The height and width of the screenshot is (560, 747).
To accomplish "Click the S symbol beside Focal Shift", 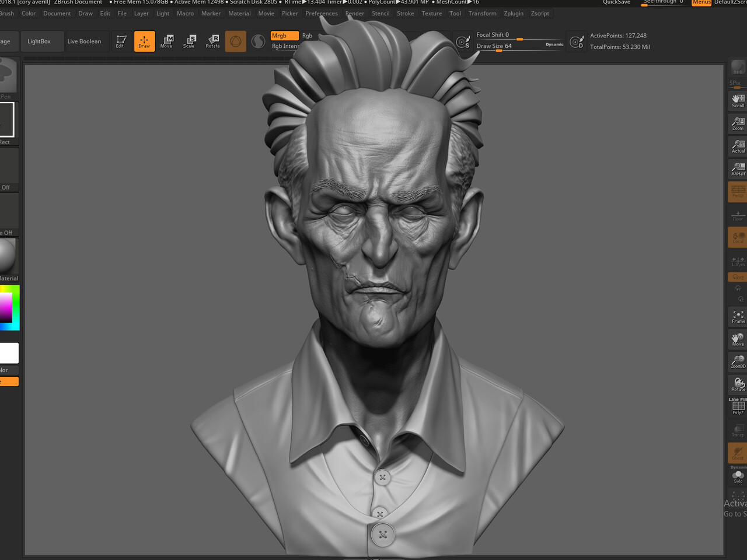I will 463,42.
